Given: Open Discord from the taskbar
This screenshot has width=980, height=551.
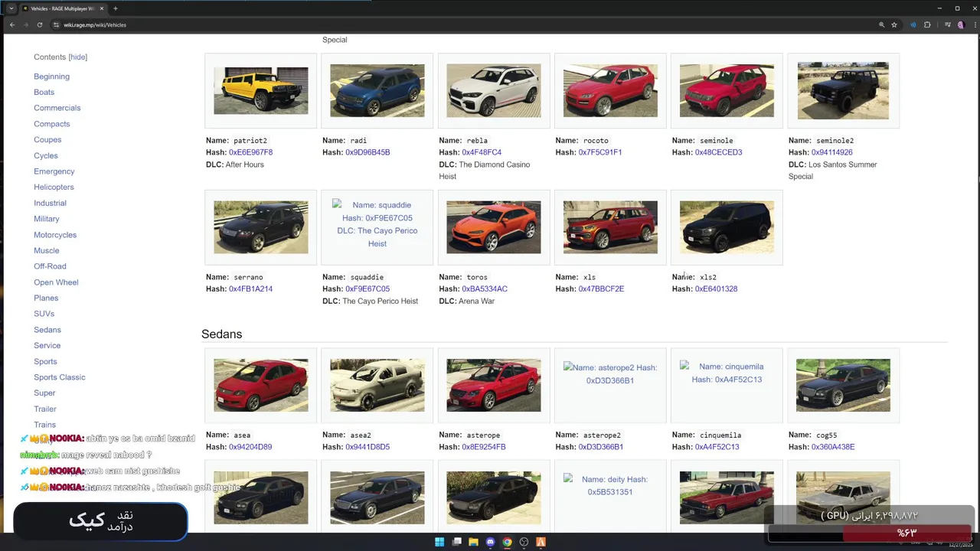Looking at the screenshot, I should (490, 542).
